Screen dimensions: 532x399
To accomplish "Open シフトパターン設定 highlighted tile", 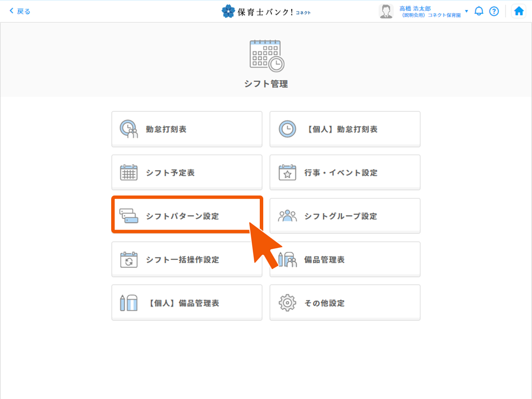I will tap(186, 215).
